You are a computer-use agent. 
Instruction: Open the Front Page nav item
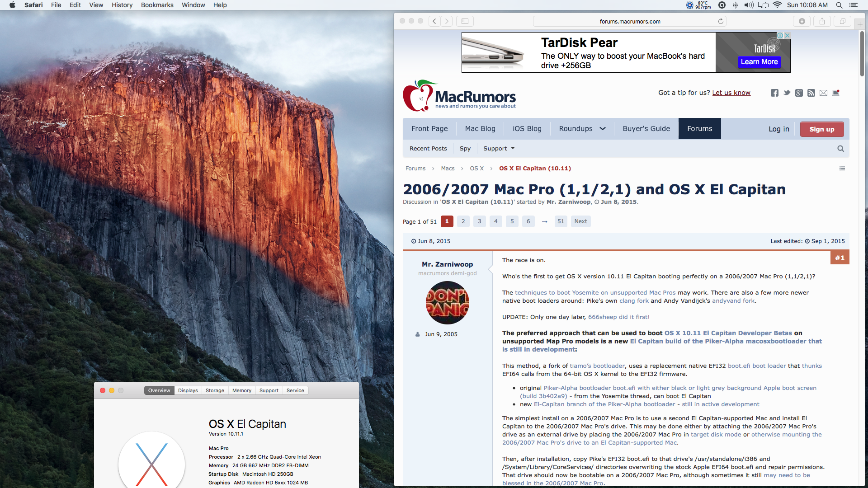tap(429, 129)
